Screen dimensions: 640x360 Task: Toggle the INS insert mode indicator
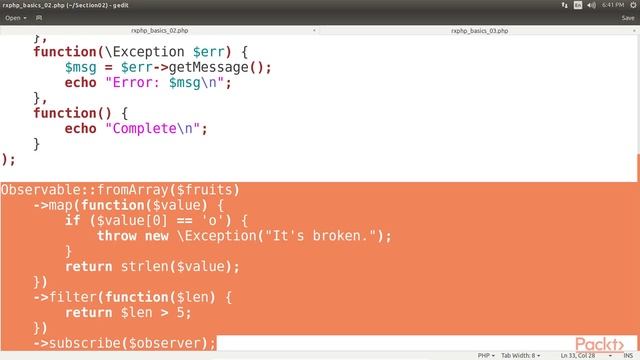pyautogui.click(x=628, y=356)
